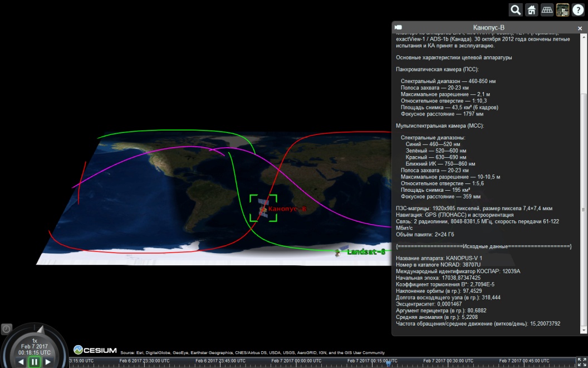The width and height of the screenshot is (588, 368).
Task: Click the Канопус-В info box title
Action: coord(489,27)
